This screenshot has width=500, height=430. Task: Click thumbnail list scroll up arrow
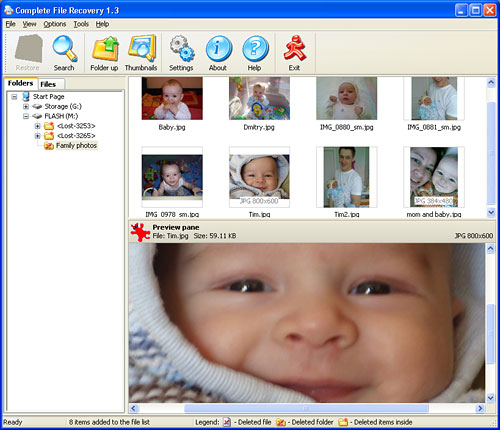point(491,82)
